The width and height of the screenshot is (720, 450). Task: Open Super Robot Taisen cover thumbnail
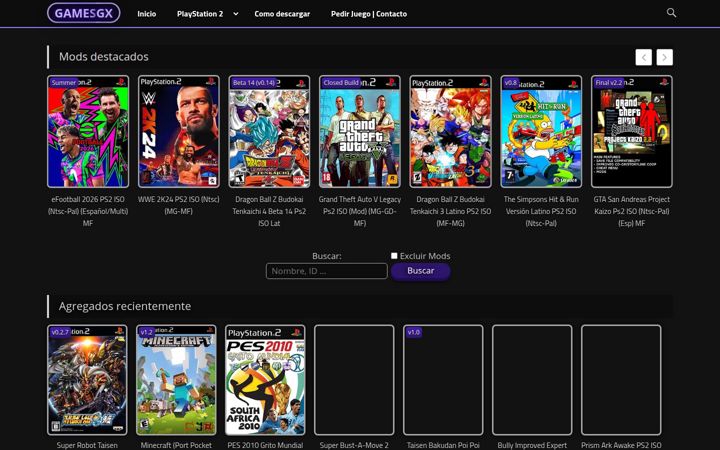click(87, 380)
